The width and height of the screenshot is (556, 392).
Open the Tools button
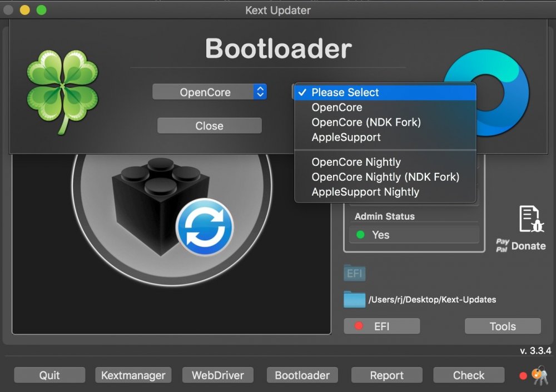click(503, 326)
